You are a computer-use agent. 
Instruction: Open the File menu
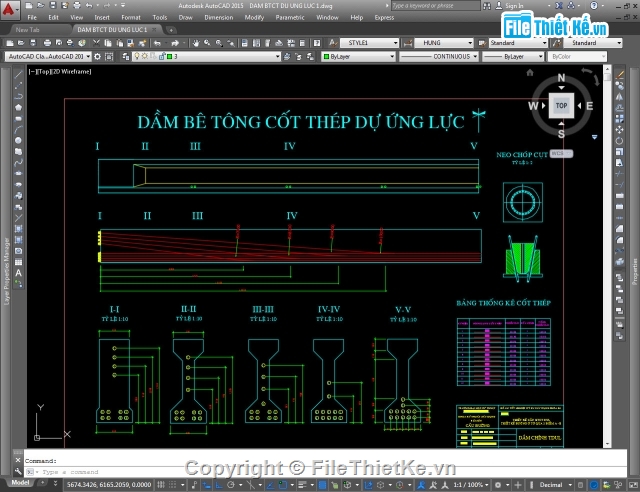(32, 18)
